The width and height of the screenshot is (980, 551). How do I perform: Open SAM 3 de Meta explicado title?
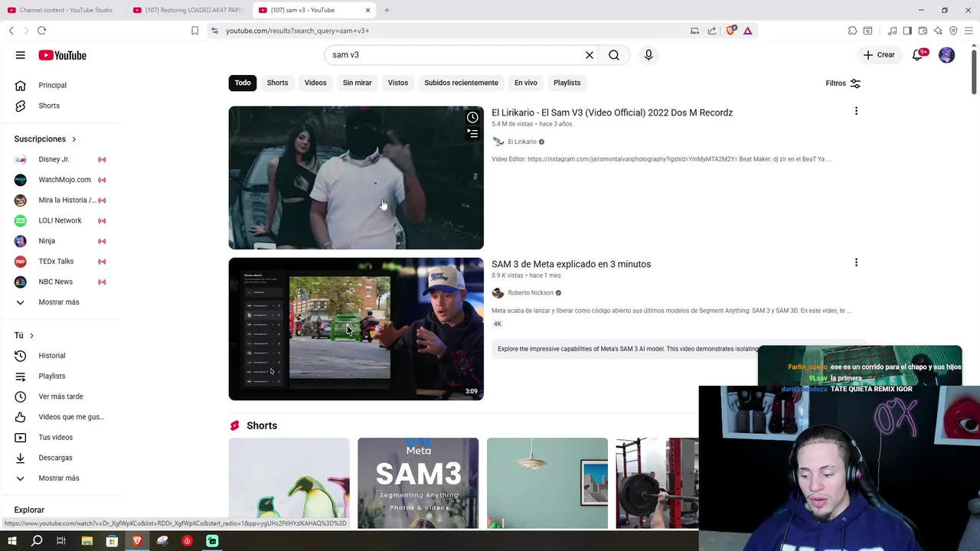(571, 264)
